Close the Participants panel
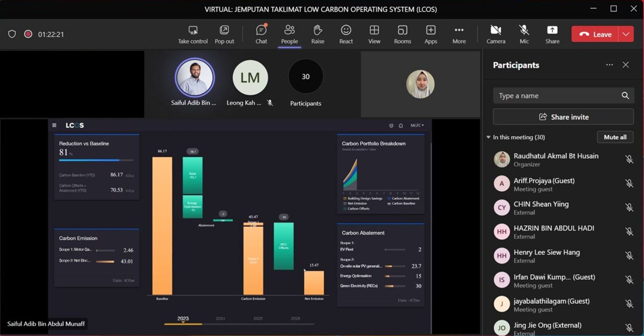Image resolution: width=644 pixels, height=336 pixels. click(625, 65)
